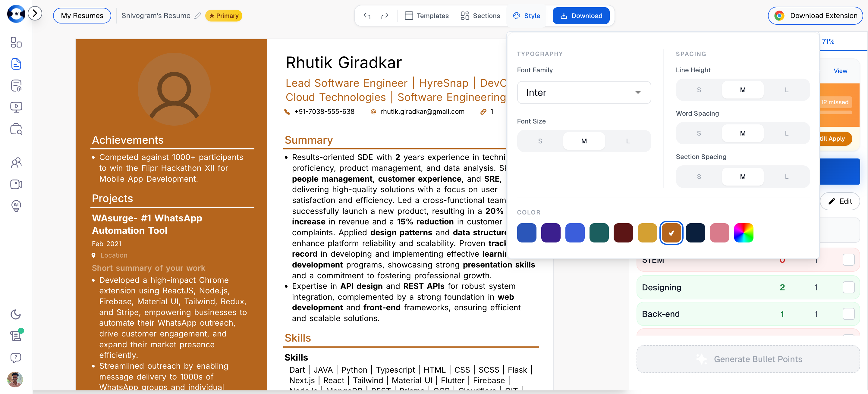
Task: Check the STEM skill checkbox
Action: coord(848,260)
